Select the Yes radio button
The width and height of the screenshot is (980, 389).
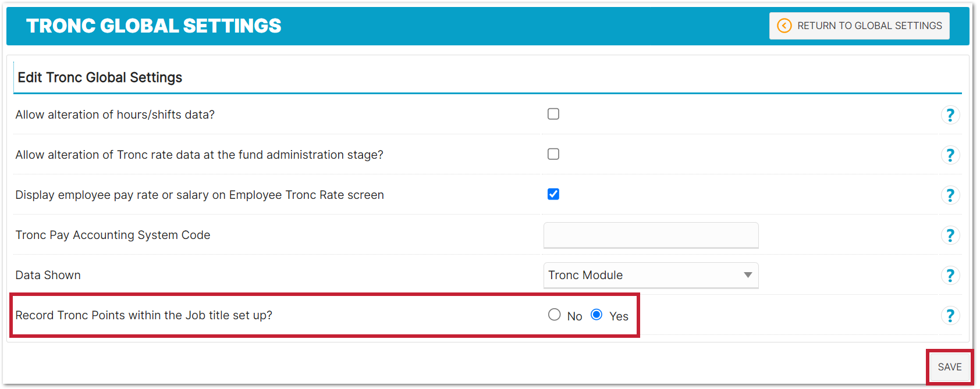coord(596,315)
